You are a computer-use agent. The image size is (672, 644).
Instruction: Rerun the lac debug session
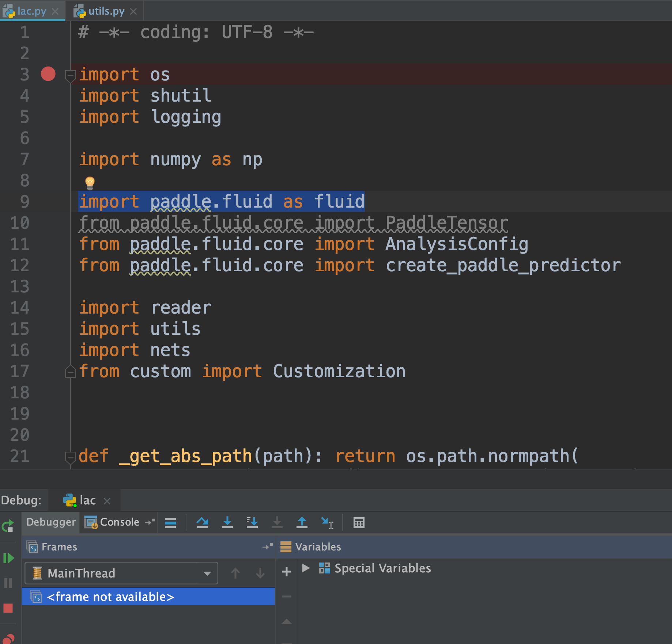(x=8, y=526)
